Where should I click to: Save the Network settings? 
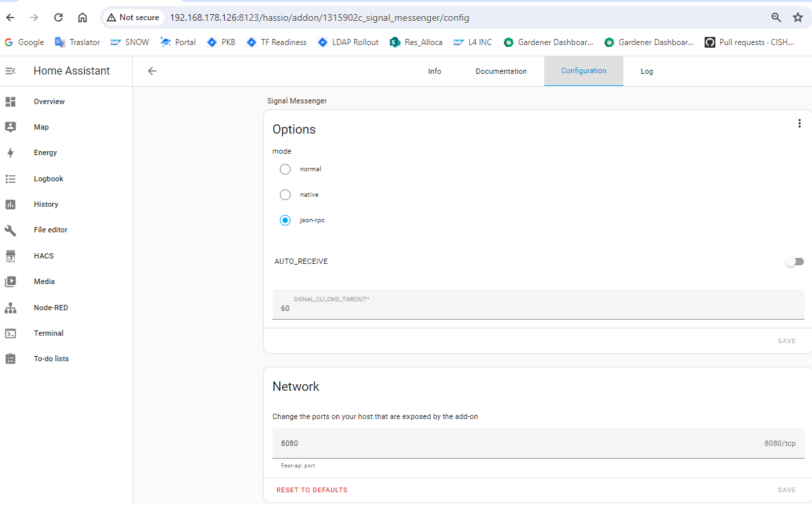tap(786, 490)
